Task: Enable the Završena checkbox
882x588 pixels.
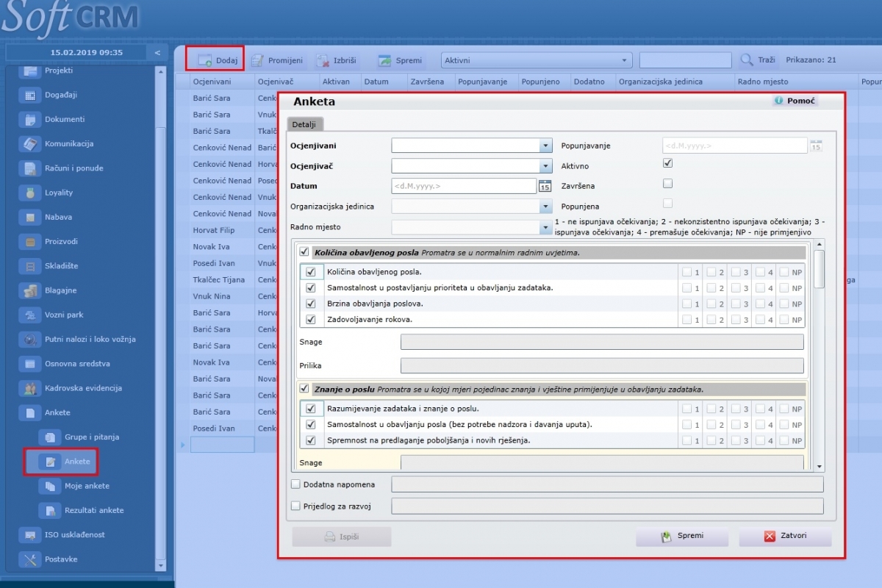Action: pos(667,184)
